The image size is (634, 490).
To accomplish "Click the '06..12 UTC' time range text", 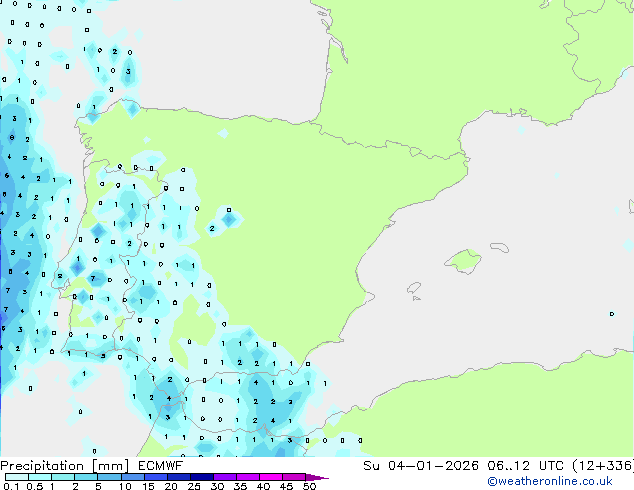I will coord(525,466).
